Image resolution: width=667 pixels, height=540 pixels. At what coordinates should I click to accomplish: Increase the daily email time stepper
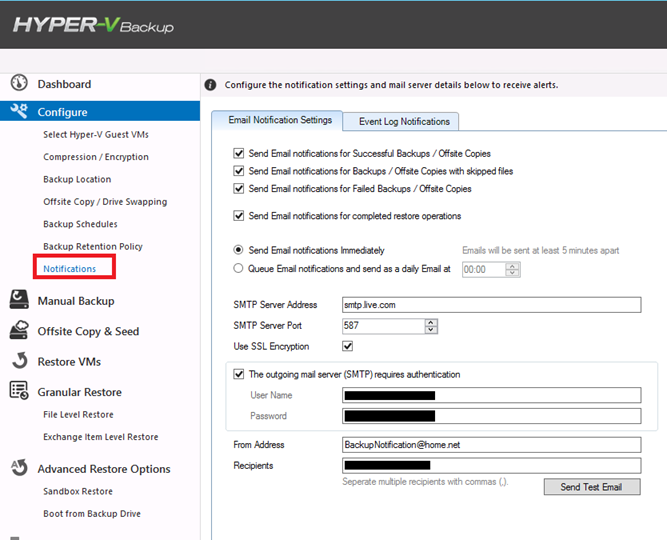click(x=512, y=266)
